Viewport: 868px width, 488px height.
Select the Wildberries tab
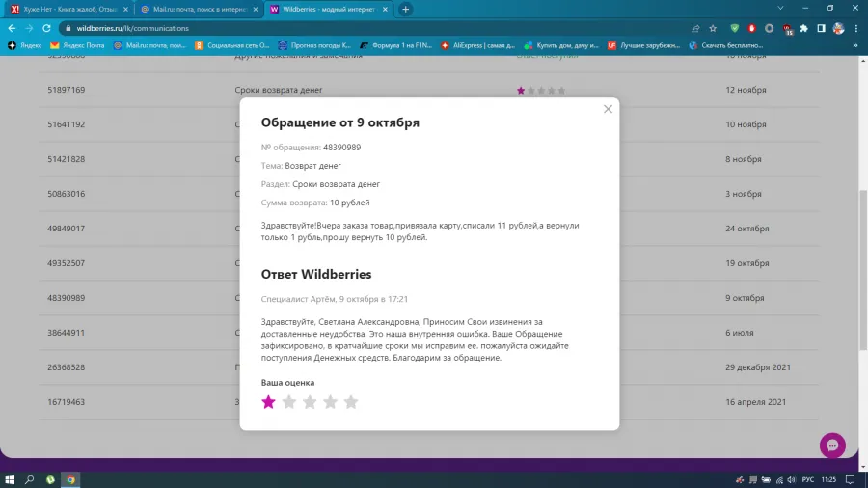tap(328, 9)
